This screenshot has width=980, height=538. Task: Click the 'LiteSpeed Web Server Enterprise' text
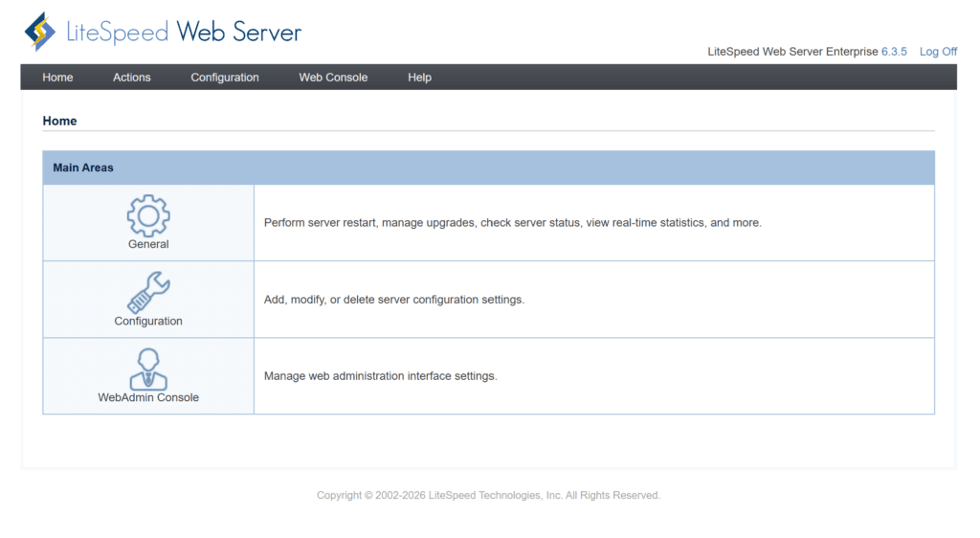(792, 52)
